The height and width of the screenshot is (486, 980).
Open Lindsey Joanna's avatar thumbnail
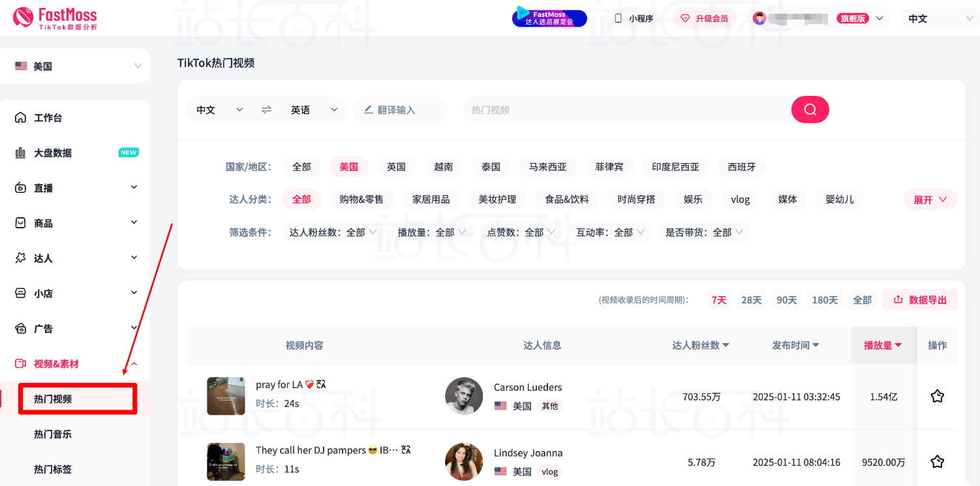pos(464,462)
